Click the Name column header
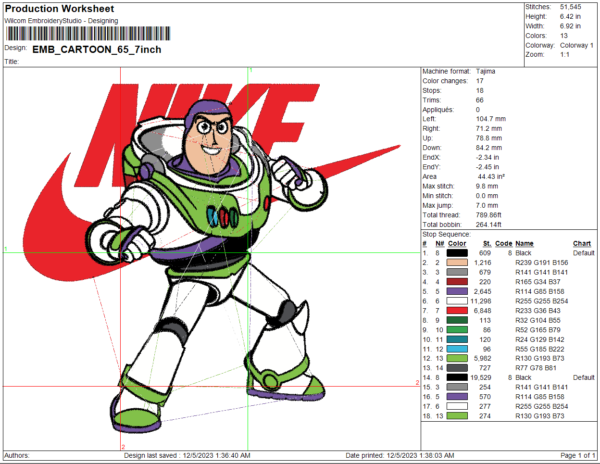This screenshot has width=600, height=464. pos(524,244)
